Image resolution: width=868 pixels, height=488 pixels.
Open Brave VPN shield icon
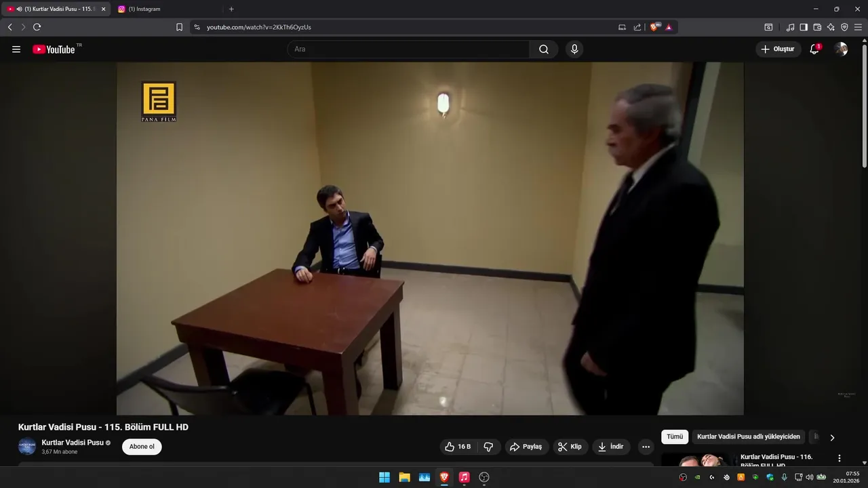[x=844, y=27]
